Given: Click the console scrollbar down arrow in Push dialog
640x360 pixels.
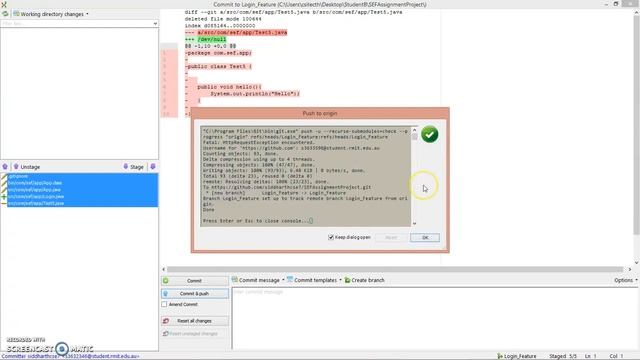Looking at the screenshot, I should tap(414, 223).
